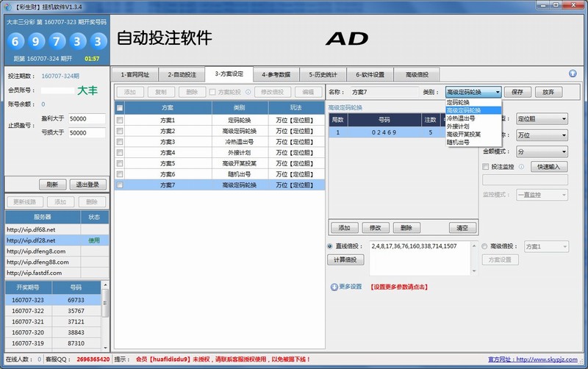Click the draw history list scrollbar
Viewport: 588px width, 369px height.
pos(105,316)
